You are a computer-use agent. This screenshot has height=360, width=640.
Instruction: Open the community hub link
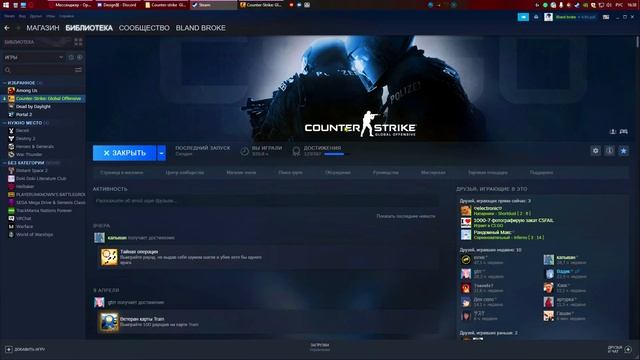(x=185, y=173)
